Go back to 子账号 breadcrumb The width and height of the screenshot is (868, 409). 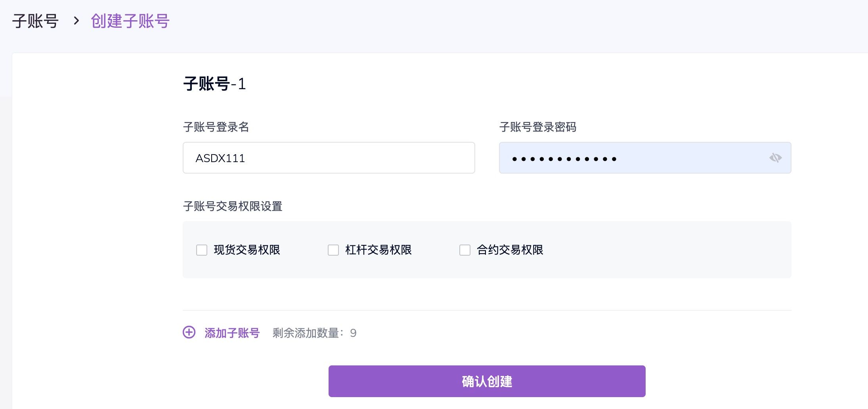click(x=35, y=21)
